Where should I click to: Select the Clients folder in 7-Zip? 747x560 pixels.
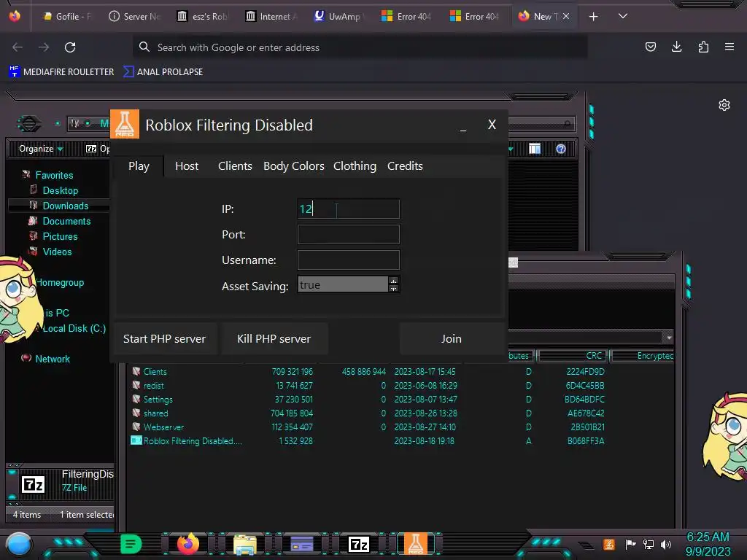pyautogui.click(x=155, y=371)
